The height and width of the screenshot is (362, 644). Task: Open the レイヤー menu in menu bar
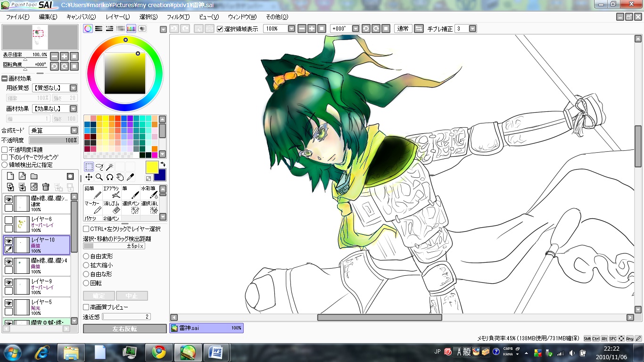click(x=117, y=17)
